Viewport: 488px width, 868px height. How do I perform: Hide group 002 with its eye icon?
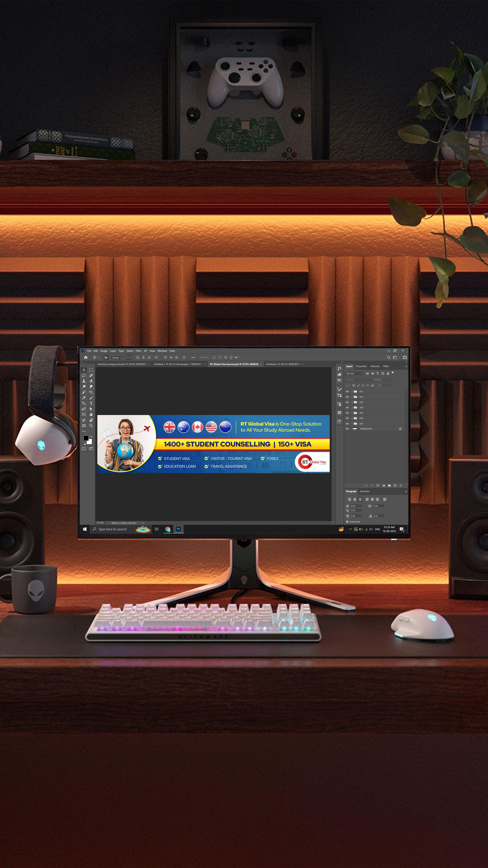pos(347,397)
